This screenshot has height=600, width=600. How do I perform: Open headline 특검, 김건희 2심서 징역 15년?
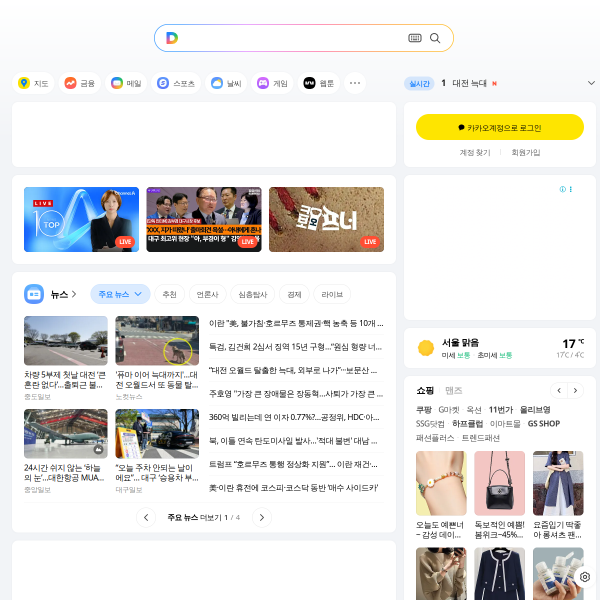(295, 347)
